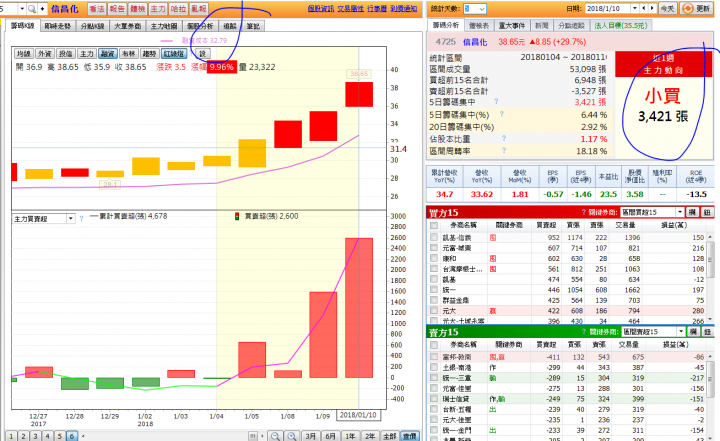Screen dimensions: 720x441
Task: Toggle the 布林 chart overlay
Action: pos(129,54)
